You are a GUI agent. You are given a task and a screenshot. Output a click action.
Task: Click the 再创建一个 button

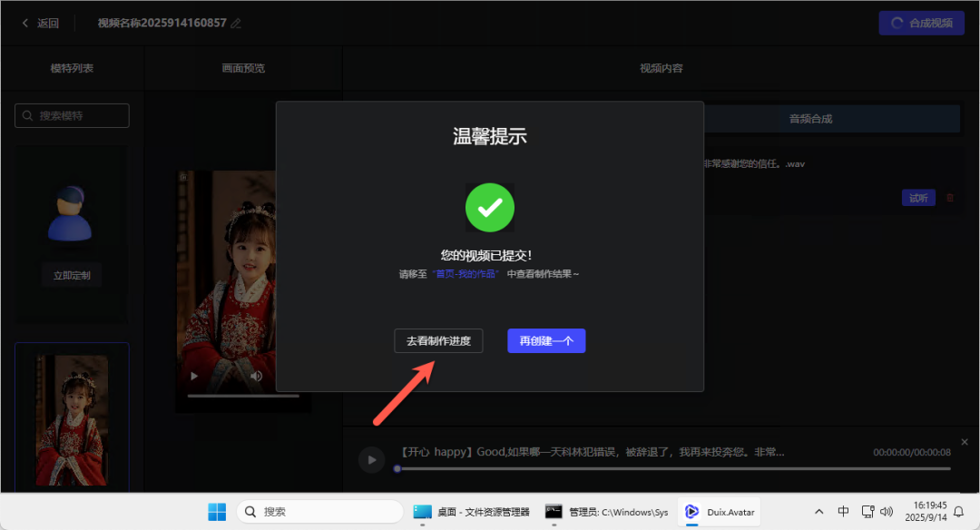tap(546, 340)
